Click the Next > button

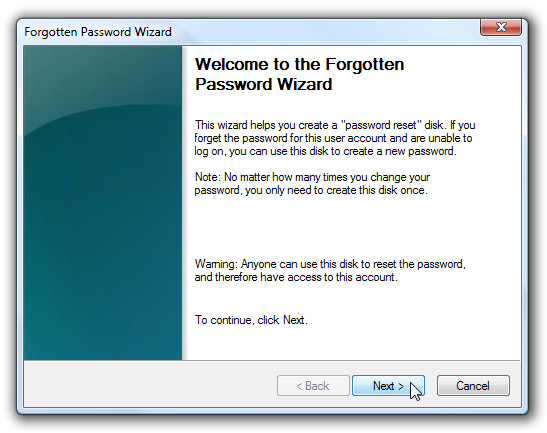pyautogui.click(x=388, y=386)
